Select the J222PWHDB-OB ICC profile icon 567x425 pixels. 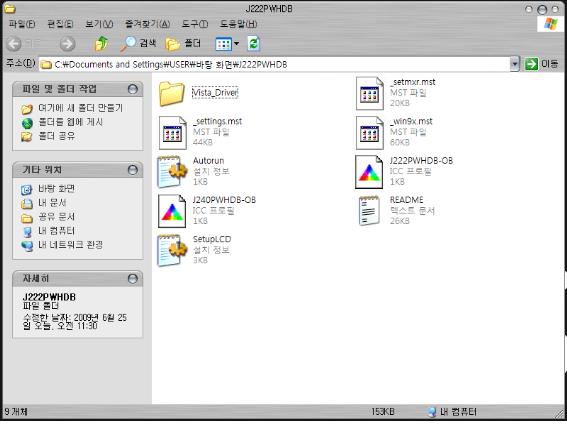[x=369, y=172]
